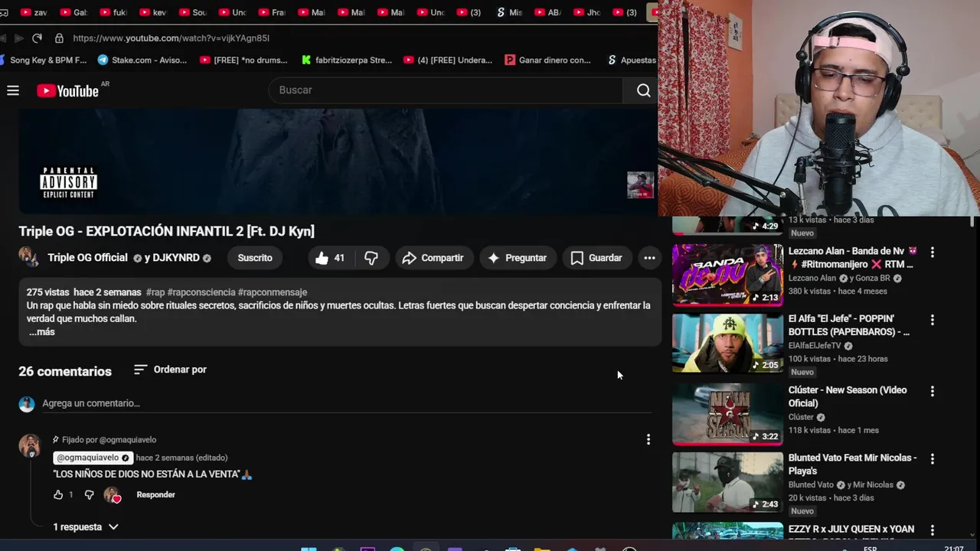
Task: Toggle the Suscrito subscription button
Action: [255, 258]
